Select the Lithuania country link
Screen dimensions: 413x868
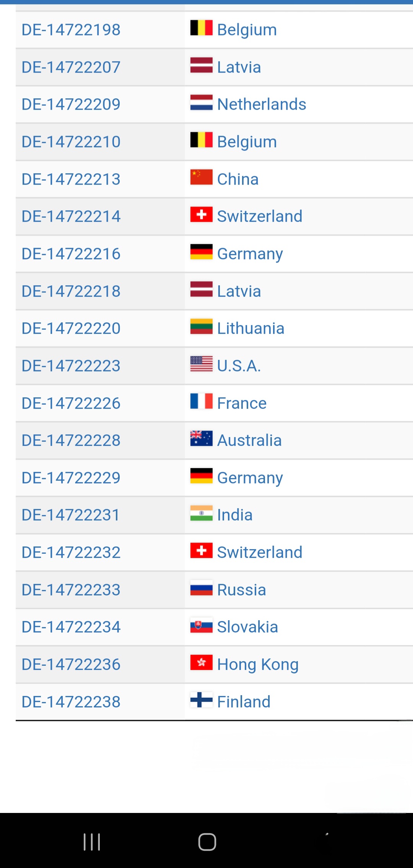coord(250,328)
